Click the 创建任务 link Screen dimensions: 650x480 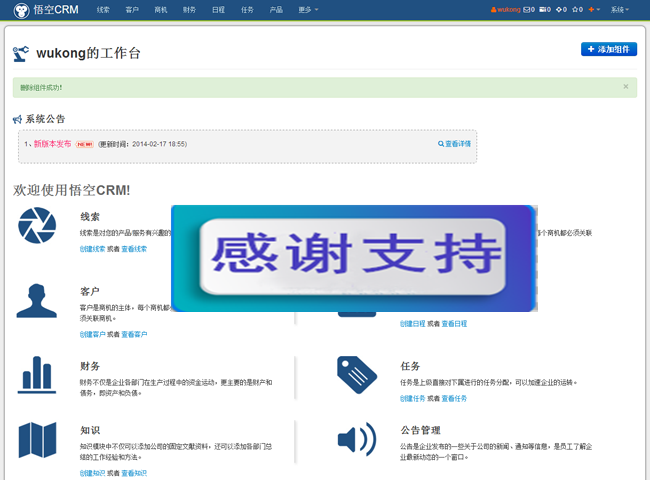coord(412,398)
